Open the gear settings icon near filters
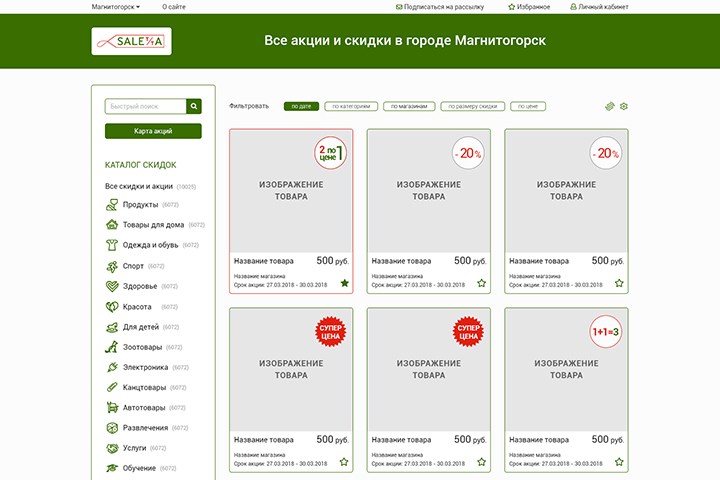This screenshot has height=480, width=720. (624, 106)
